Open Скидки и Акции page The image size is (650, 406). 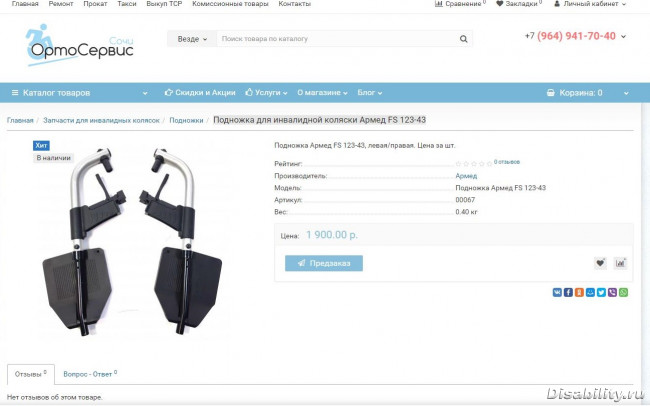coord(200,92)
